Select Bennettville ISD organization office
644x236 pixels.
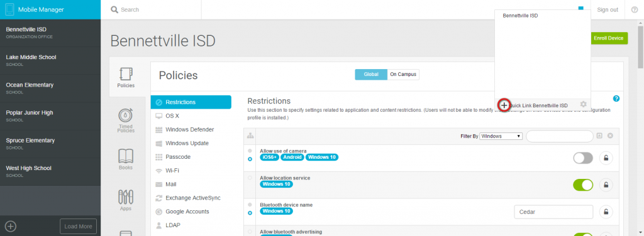pyautogui.click(x=50, y=33)
